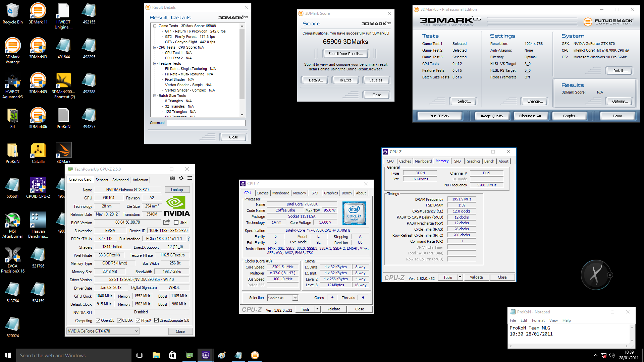Refresh GPU-Z using the refresh icon
The image size is (644, 362).
(x=181, y=178)
